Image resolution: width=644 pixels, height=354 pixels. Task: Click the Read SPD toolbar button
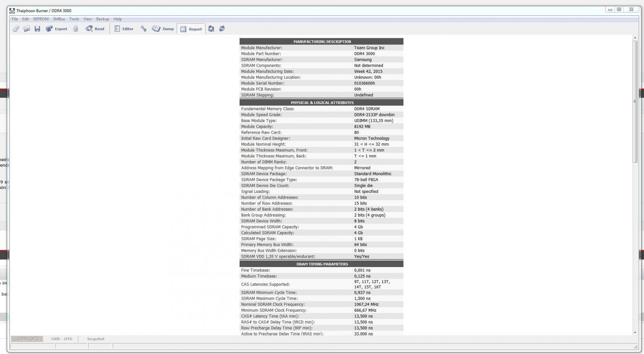point(95,29)
